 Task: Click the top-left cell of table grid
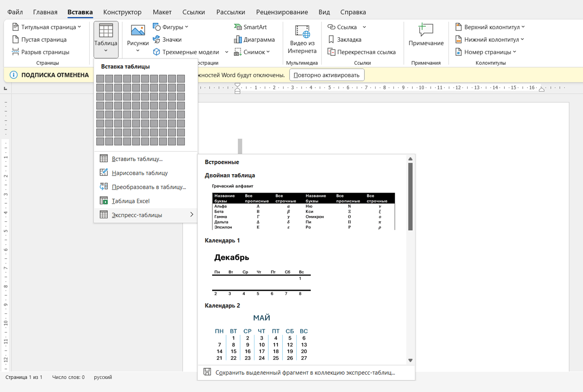click(100, 79)
